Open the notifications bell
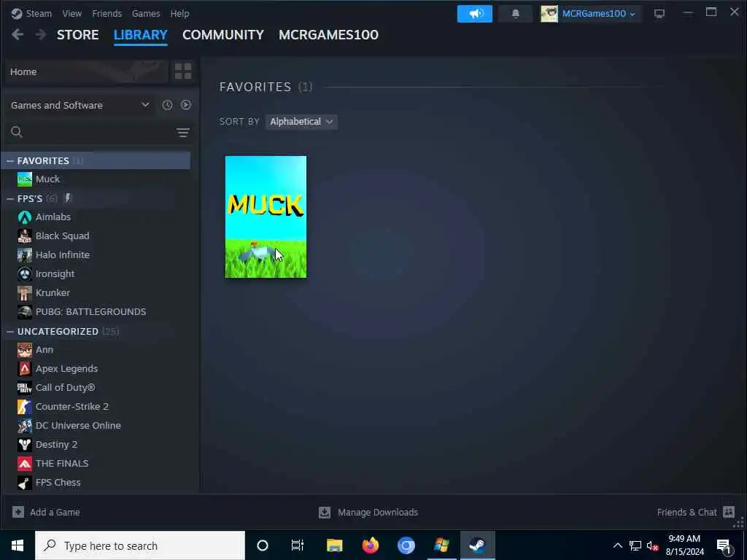This screenshot has height=560, width=747. pyautogui.click(x=515, y=14)
